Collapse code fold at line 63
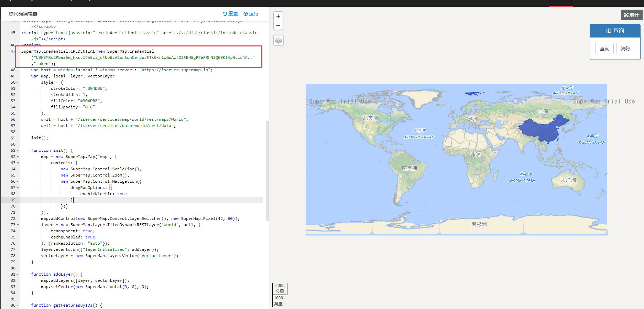Viewport: 644px width, 309px height. [18, 163]
